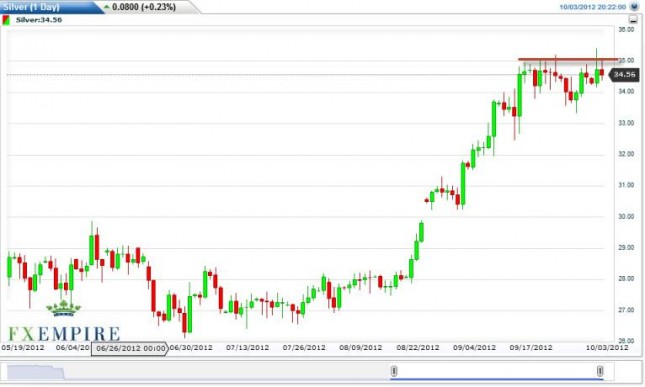The width and height of the screenshot is (645, 387).
Task: Click the 0.0800 (+0.23%) change readout
Action: point(144,7)
